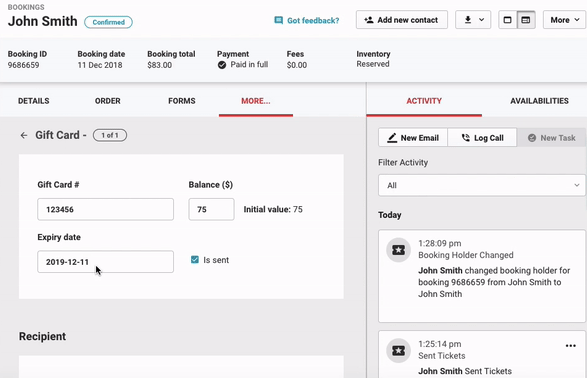This screenshot has height=378, width=587.
Task: Click the Today activity heading
Action: click(390, 215)
